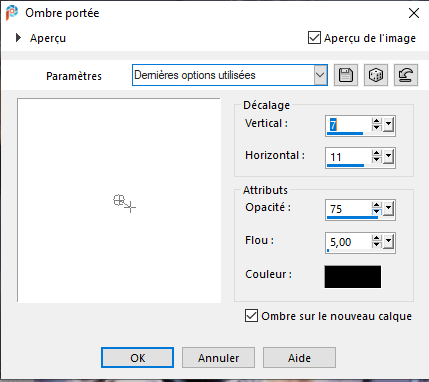Pick the shadow color from the black Couleur swatch

tap(353, 276)
